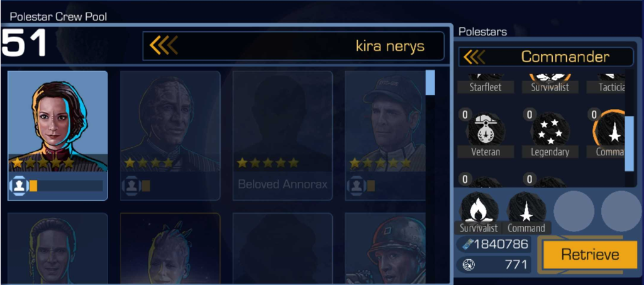The image size is (644, 285).
Task: Click the polestar search field containing Commander
Action: pyautogui.click(x=547, y=57)
